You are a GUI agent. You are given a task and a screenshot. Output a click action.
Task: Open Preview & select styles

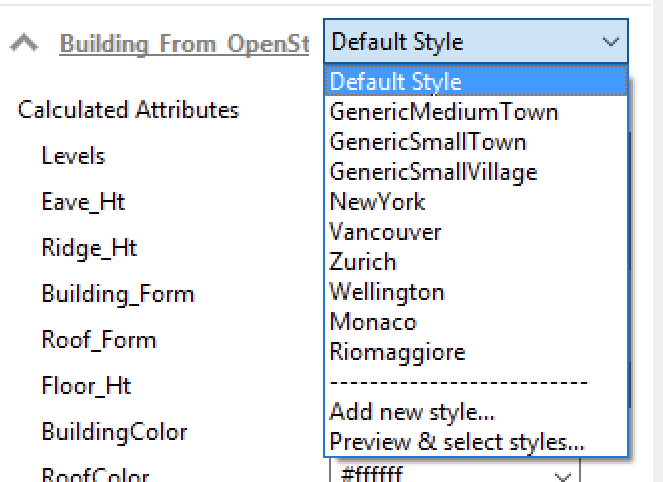point(457,442)
